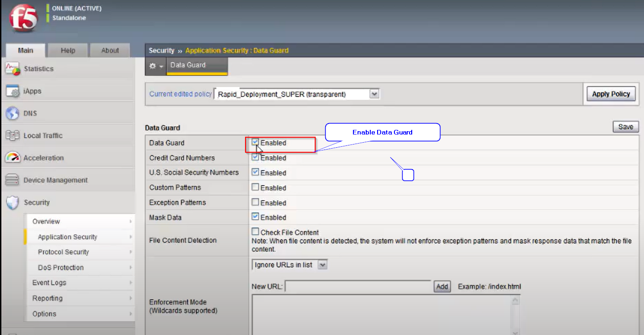
Task: Click the Add button next to New URL
Action: pos(442,287)
